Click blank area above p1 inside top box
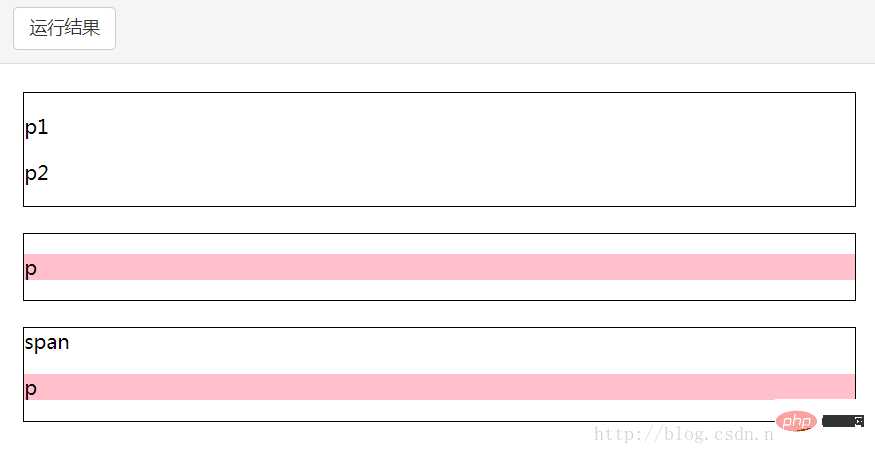 point(440,103)
